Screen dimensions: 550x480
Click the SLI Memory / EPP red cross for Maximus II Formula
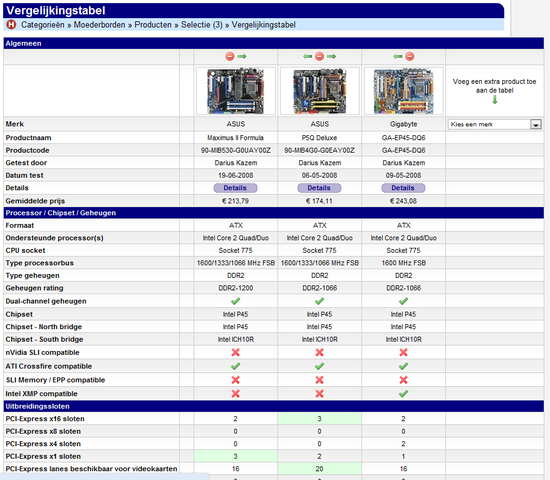click(x=236, y=380)
